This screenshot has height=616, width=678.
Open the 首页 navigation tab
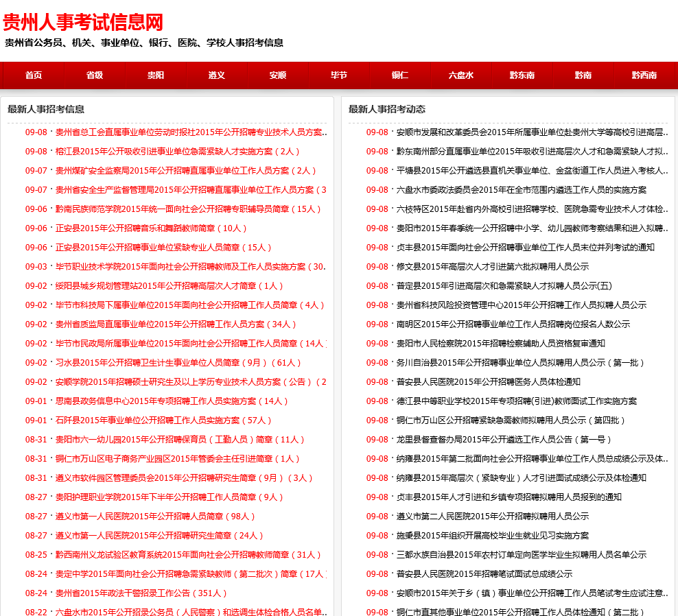(x=34, y=75)
